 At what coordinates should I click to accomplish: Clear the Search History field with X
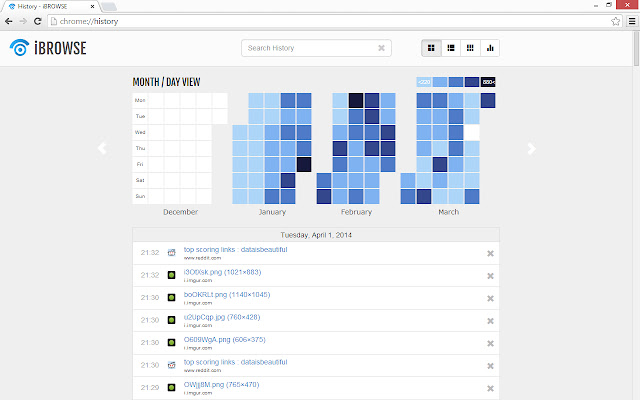(381, 47)
